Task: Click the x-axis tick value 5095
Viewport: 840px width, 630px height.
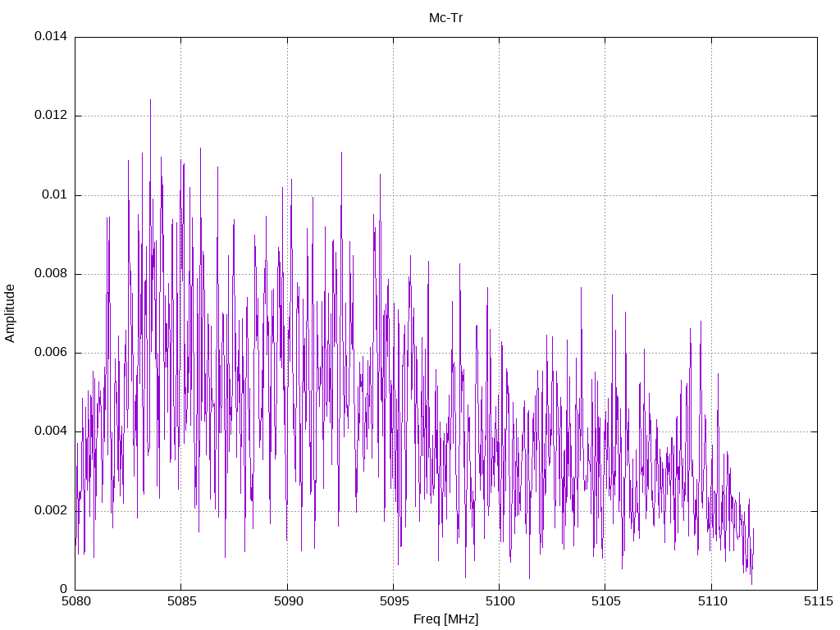Action: [x=395, y=601]
